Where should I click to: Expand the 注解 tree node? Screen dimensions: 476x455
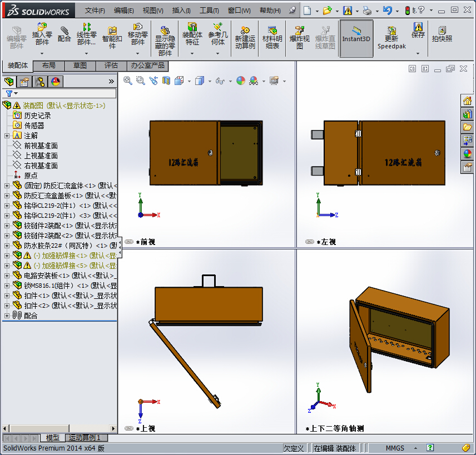[7, 136]
